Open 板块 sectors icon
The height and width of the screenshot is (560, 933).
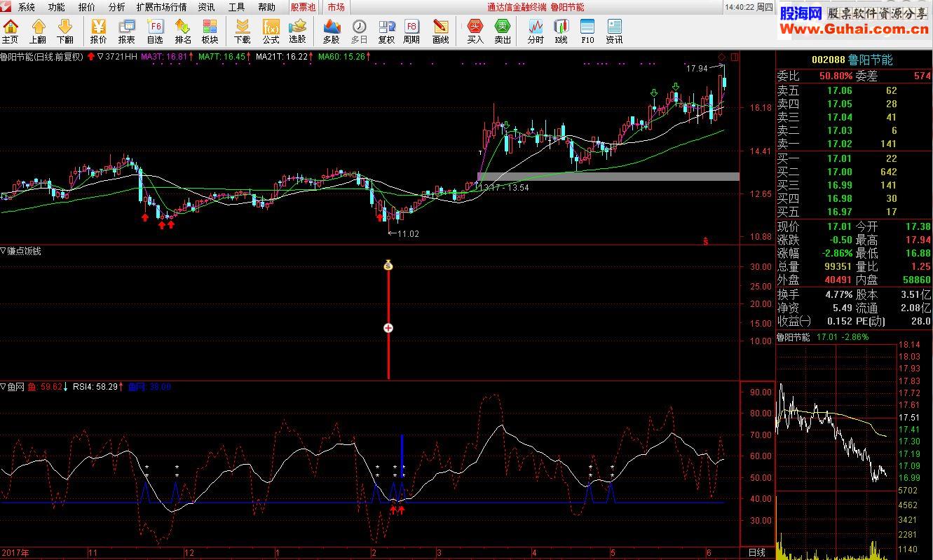click(x=210, y=32)
